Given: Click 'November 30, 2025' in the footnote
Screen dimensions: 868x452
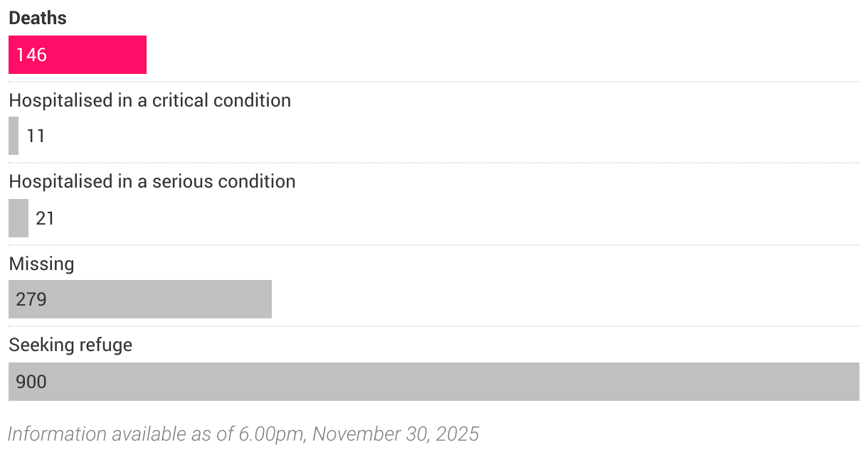Looking at the screenshot, I should pos(396,434).
